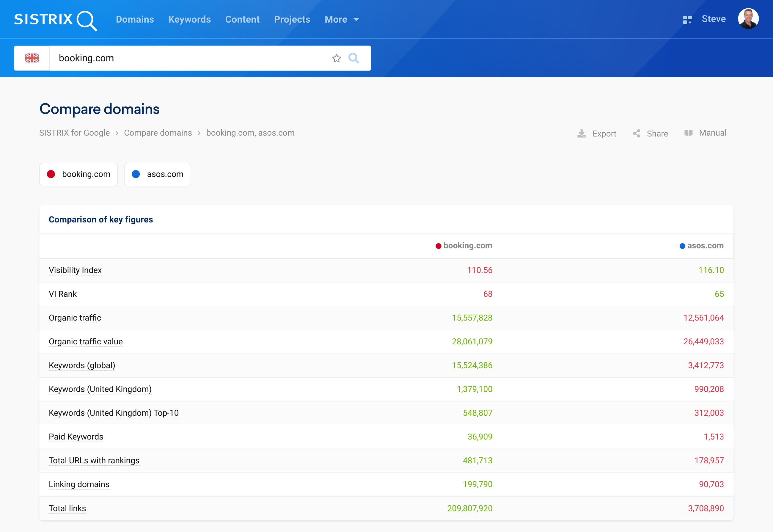
Task: Click the 15,524,386 global keywords value
Action: click(472, 365)
